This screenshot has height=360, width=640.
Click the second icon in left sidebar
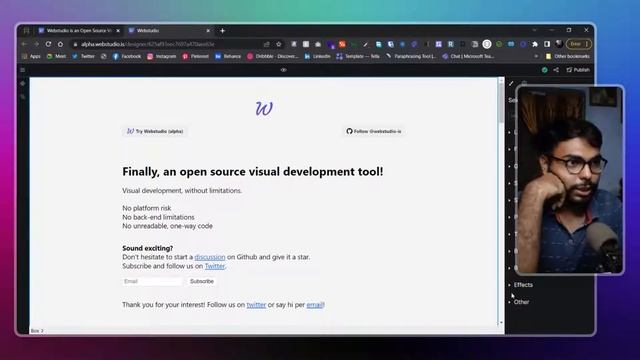click(23, 97)
